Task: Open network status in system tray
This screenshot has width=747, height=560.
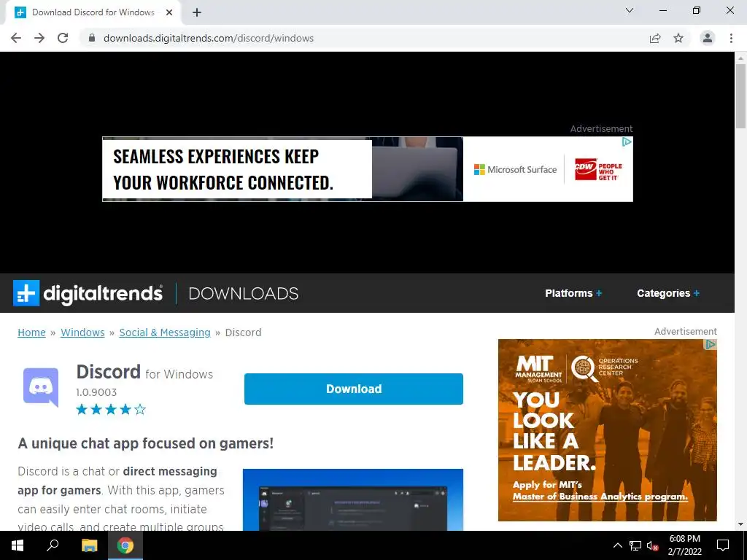Action: pos(635,545)
